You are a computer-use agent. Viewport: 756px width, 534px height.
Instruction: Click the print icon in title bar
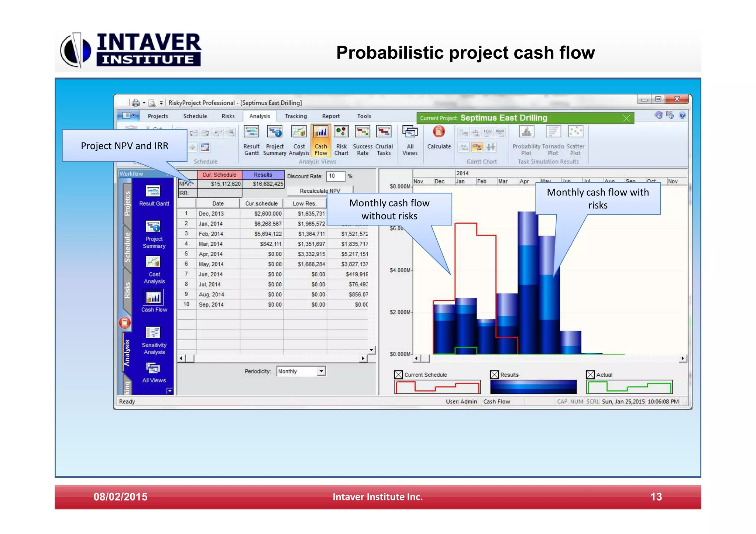[x=136, y=103]
